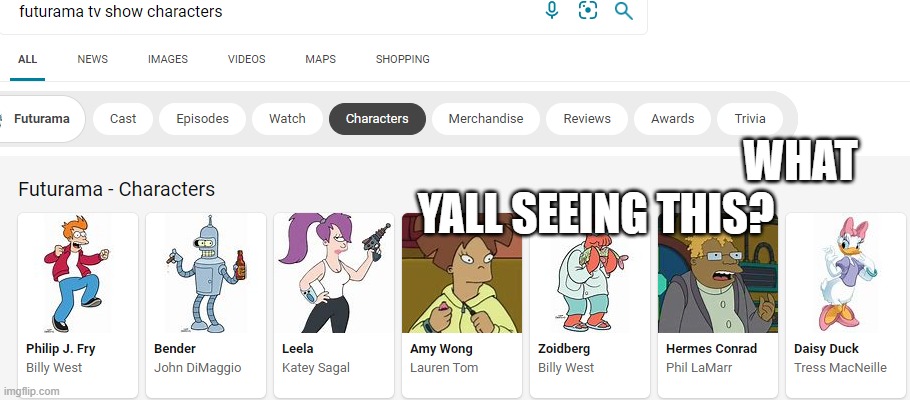The image size is (910, 400).
Task: Click Billy West under Philip J. Fry
Action: click(x=54, y=368)
